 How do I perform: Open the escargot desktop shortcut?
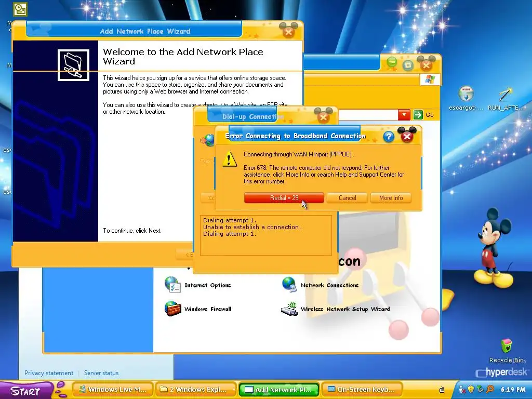pos(466,98)
